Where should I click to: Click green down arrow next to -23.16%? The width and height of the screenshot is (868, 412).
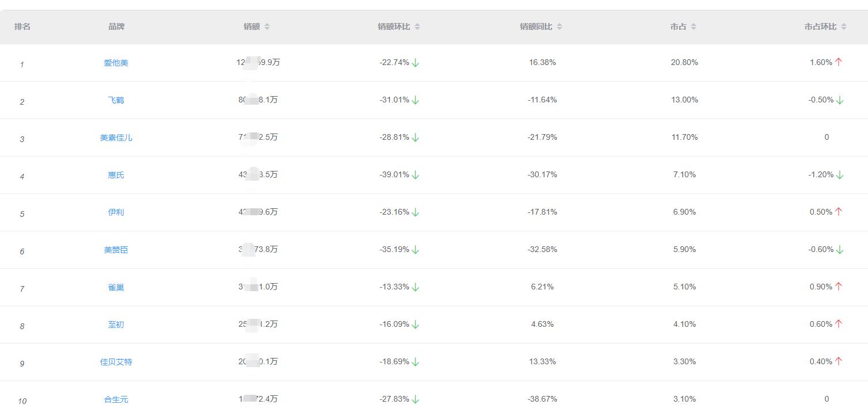[416, 212]
